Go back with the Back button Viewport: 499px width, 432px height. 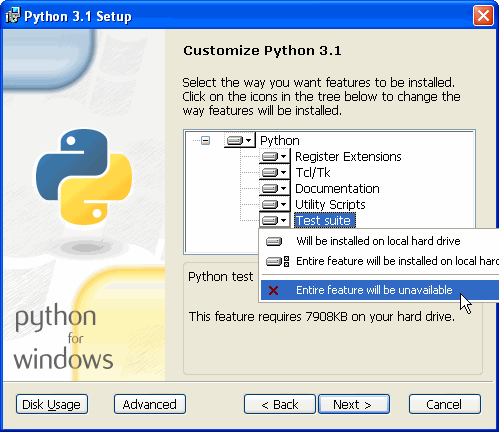point(280,404)
